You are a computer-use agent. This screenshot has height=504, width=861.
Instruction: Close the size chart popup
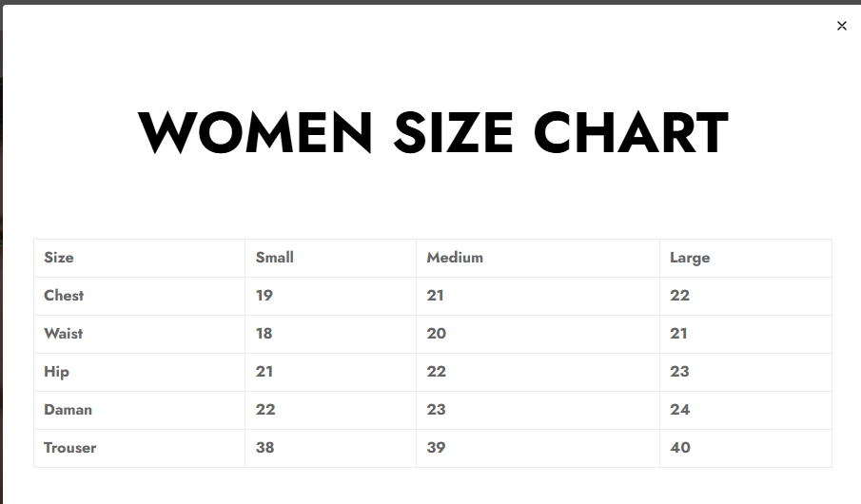(x=841, y=26)
